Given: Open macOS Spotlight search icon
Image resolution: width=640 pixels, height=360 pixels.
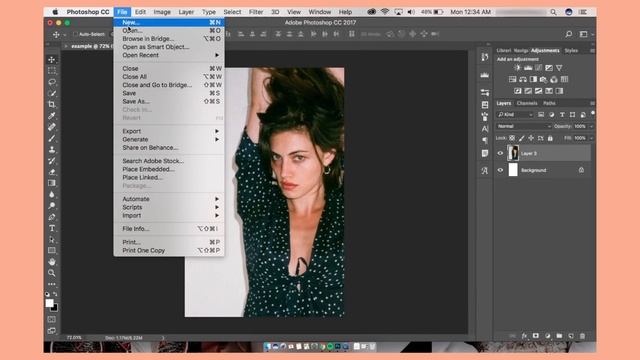Looking at the screenshot, I should [553, 12].
